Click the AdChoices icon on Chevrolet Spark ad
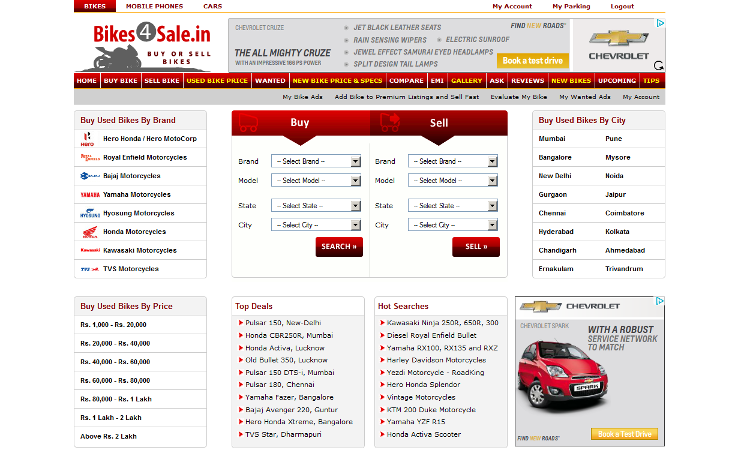750x450 pixels. point(660,301)
